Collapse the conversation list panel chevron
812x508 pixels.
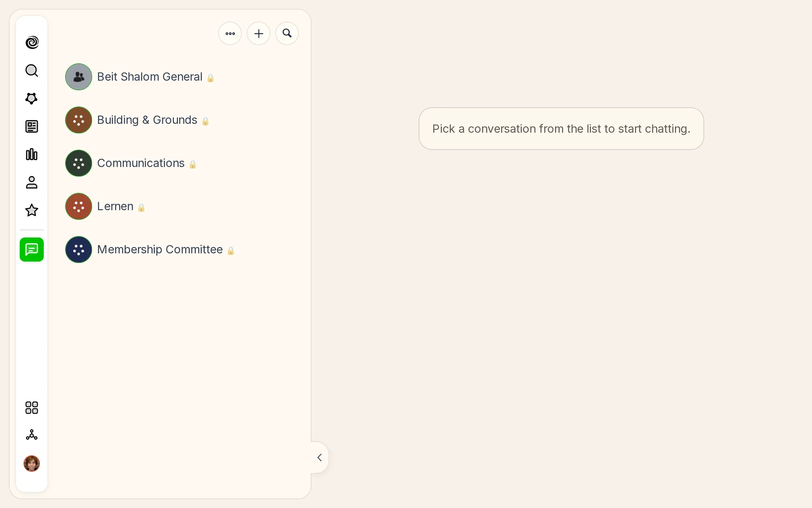(x=319, y=458)
